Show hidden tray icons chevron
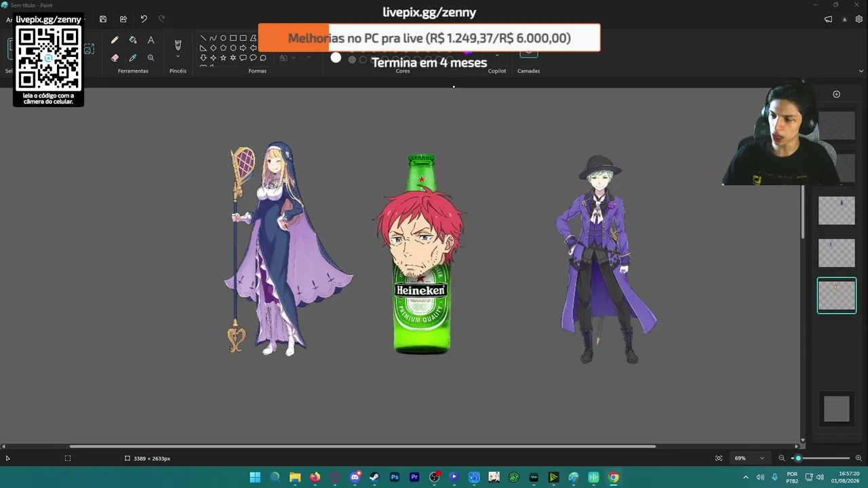The width and height of the screenshot is (868, 488). click(x=746, y=477)
